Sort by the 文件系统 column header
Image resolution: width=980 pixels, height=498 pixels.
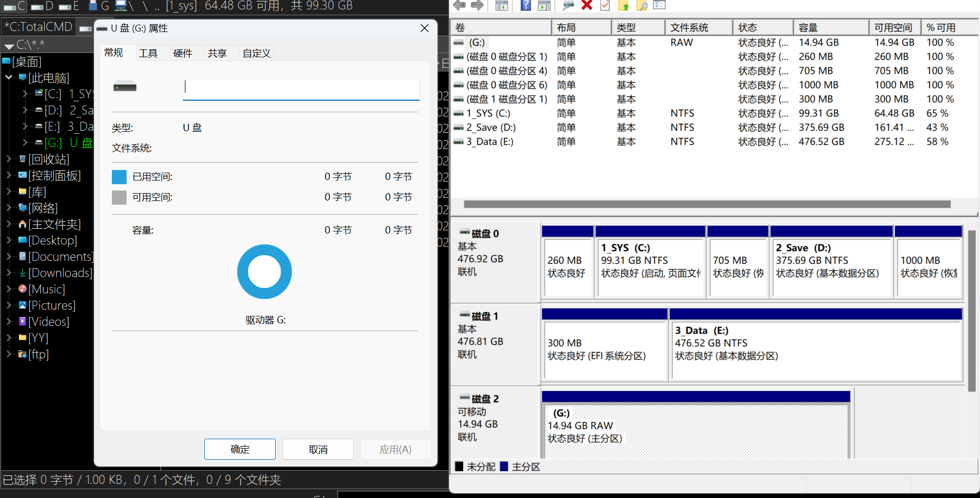(x=699, y=28)
